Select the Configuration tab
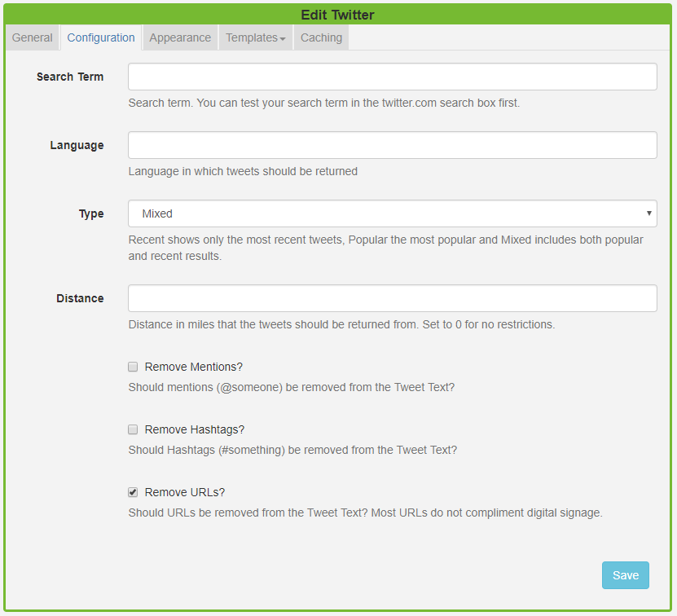The width and height of the screenshot is (677, 616). (101, 37)
